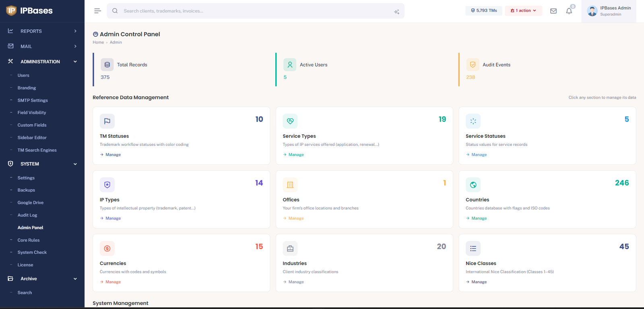Click Manage link for TM Statuses

tap(110, 155)
